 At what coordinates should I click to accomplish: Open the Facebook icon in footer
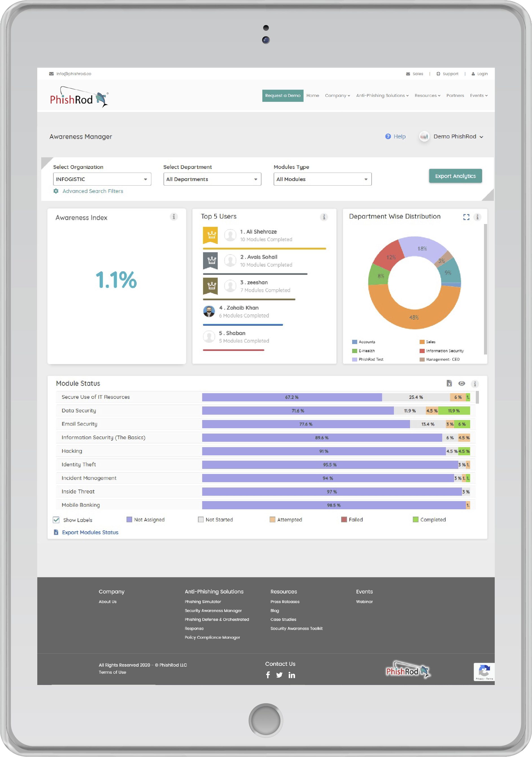coord(268,675)
